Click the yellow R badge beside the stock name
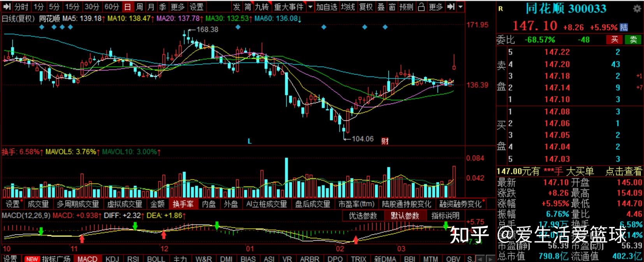 [500, 9]
